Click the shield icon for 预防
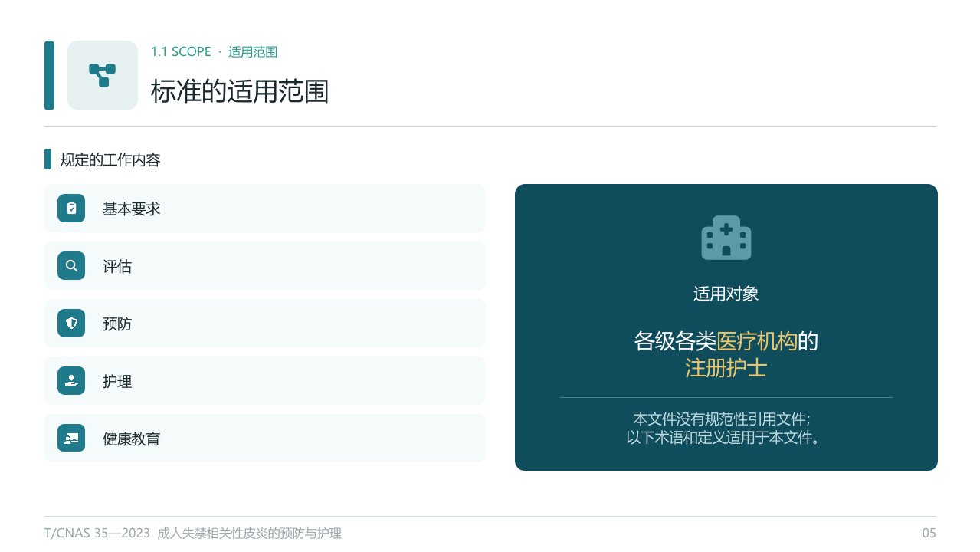 click(x=71, y=324)
